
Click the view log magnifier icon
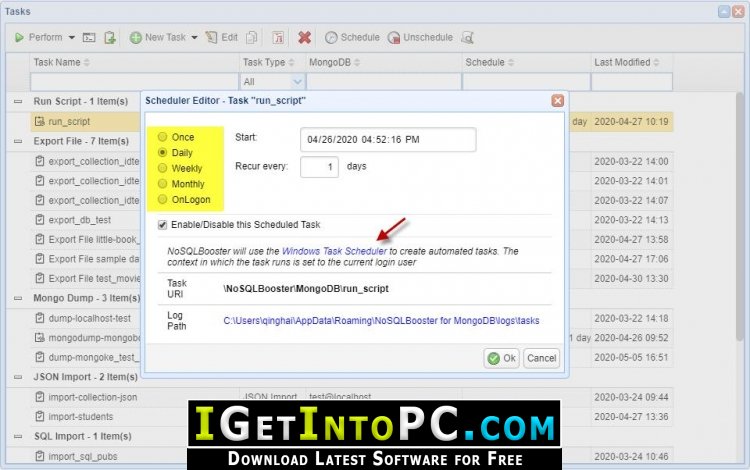click(x=467, y=37)
